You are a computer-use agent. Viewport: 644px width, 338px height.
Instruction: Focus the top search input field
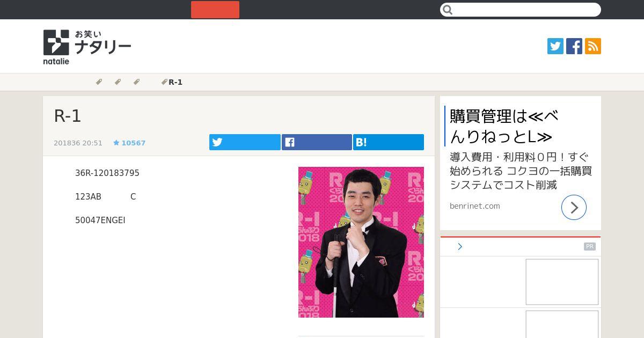pyautogui.click(x=521, y=10)
